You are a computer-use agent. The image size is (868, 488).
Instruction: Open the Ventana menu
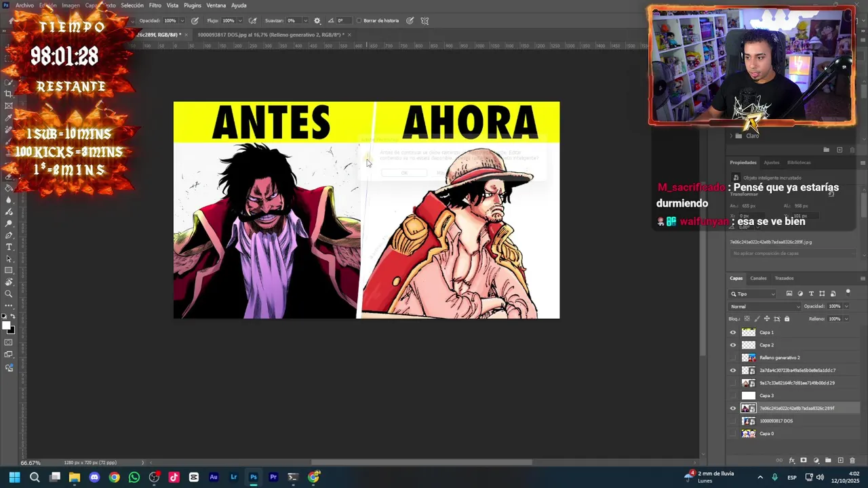216,5
